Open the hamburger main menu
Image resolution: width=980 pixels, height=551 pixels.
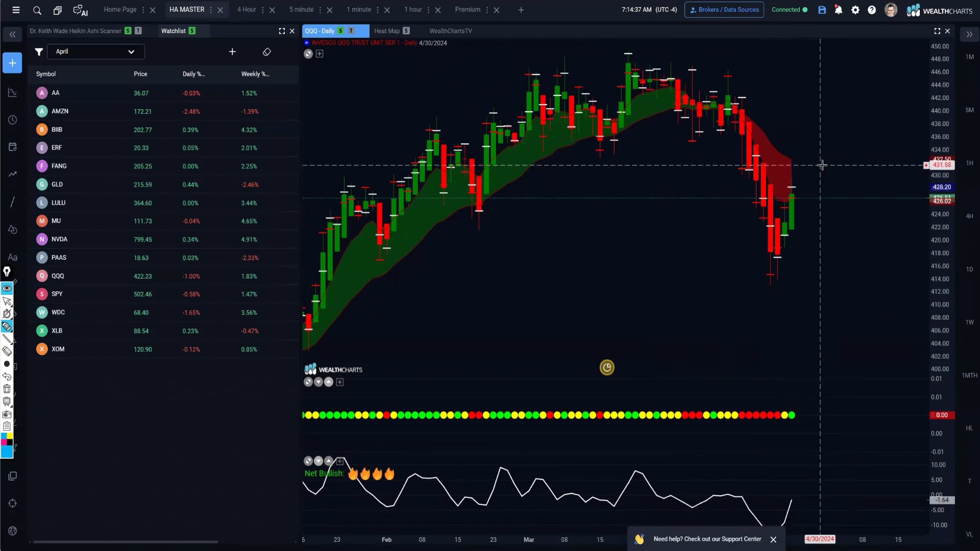point(16,10)
